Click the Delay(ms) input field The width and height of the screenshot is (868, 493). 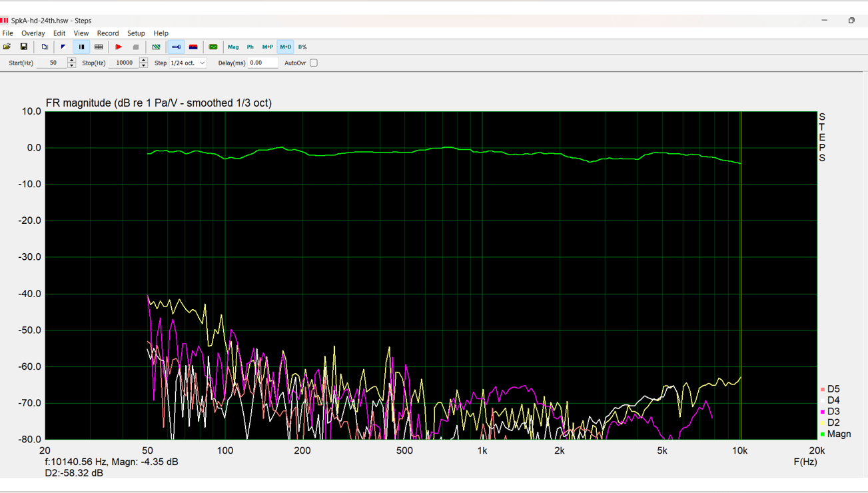click(x=262, y=63)
